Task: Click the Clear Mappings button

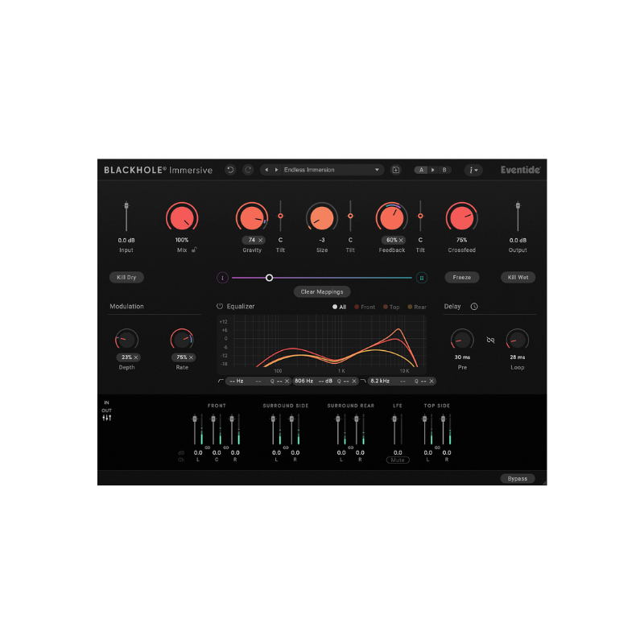Action: click(x=322, y=291)
